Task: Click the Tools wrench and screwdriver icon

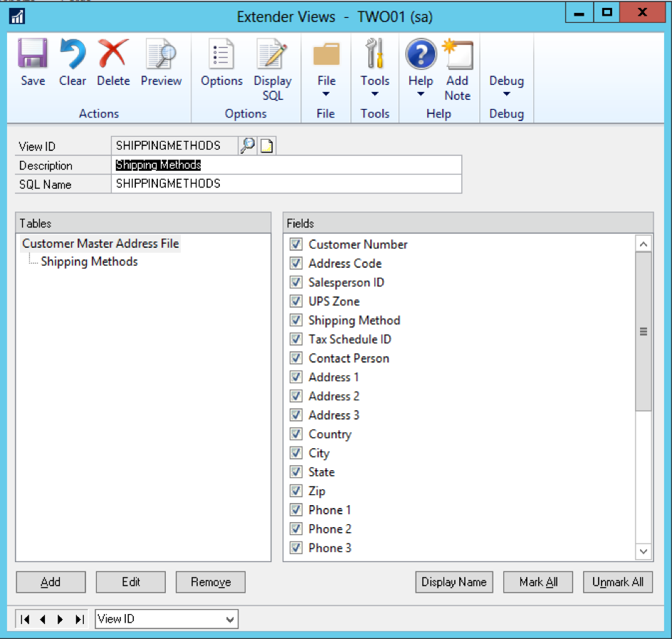Action: click(x=374, y=53)
